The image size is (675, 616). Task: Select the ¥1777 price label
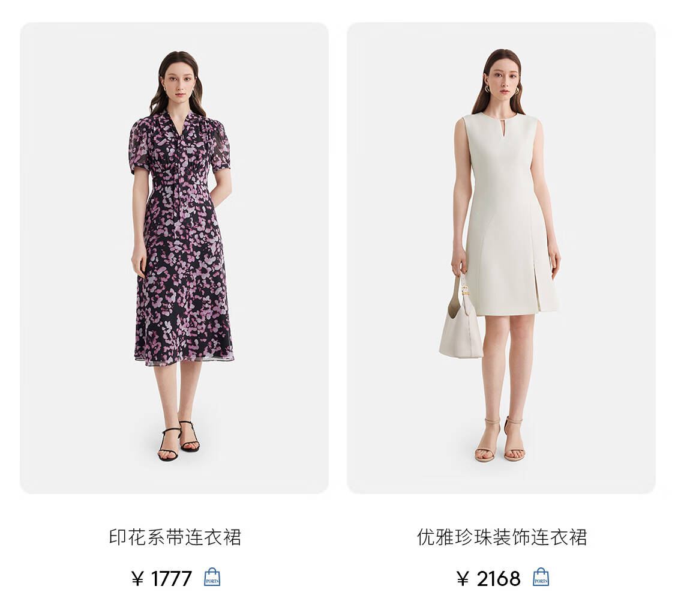click(161, 579)
